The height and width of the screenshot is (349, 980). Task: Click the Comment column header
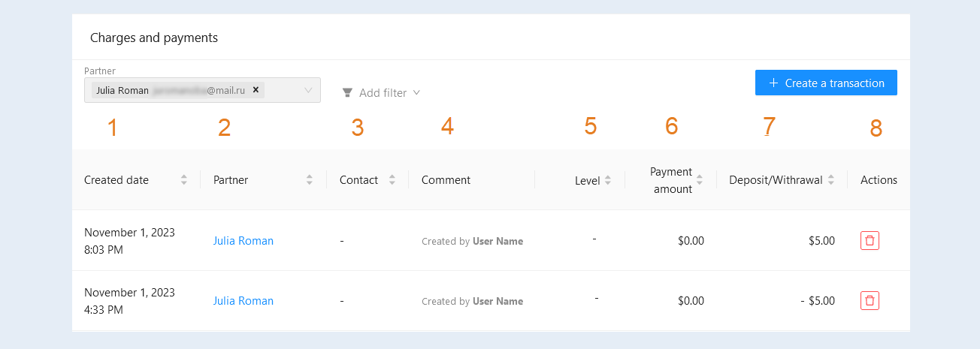[446, 180]
